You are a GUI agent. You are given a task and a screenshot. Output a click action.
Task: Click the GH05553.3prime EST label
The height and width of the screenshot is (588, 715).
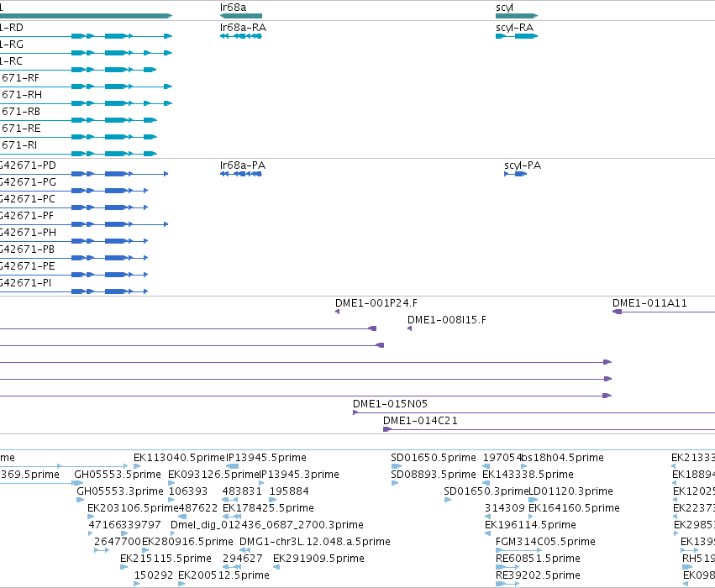pos(120,491)
